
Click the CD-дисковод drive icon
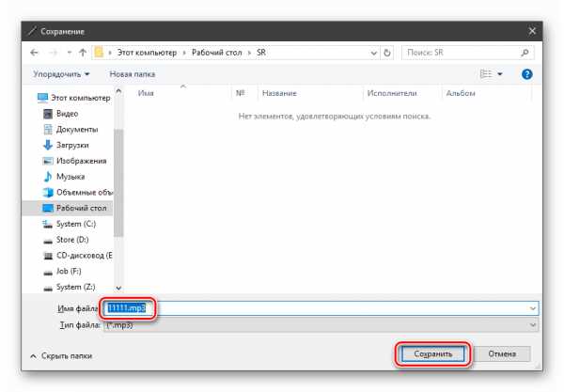48,256
